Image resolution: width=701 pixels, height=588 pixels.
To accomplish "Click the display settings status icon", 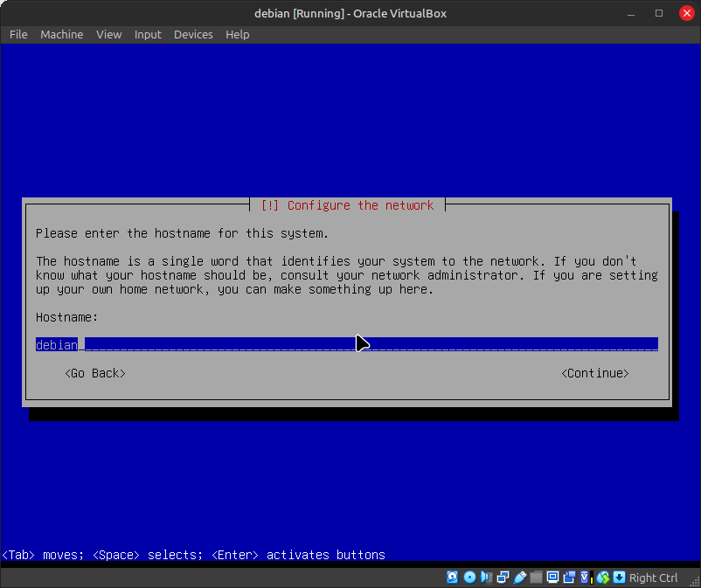I will pos(552,578).
